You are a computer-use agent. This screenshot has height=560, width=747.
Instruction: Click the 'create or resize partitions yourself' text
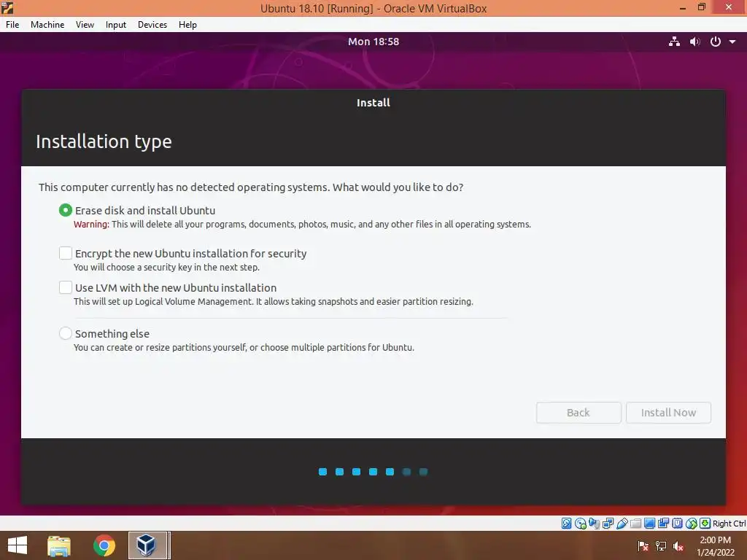[244, 347]
